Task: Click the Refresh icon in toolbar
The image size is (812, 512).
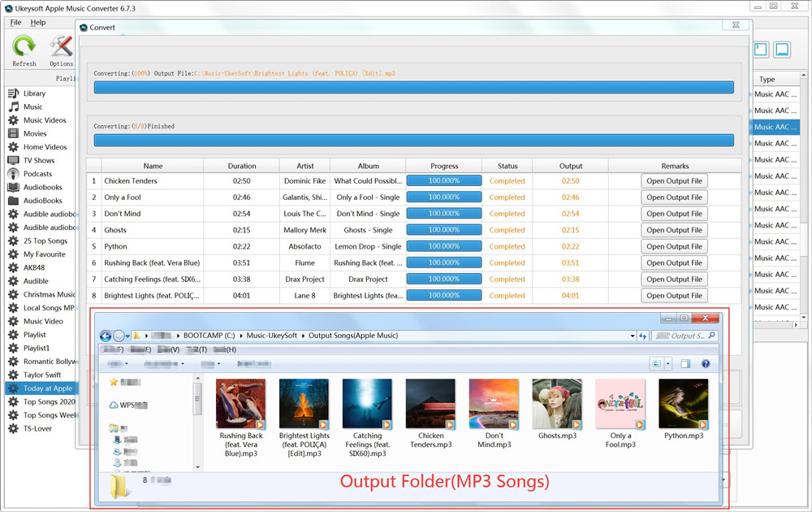Action: 24,46
